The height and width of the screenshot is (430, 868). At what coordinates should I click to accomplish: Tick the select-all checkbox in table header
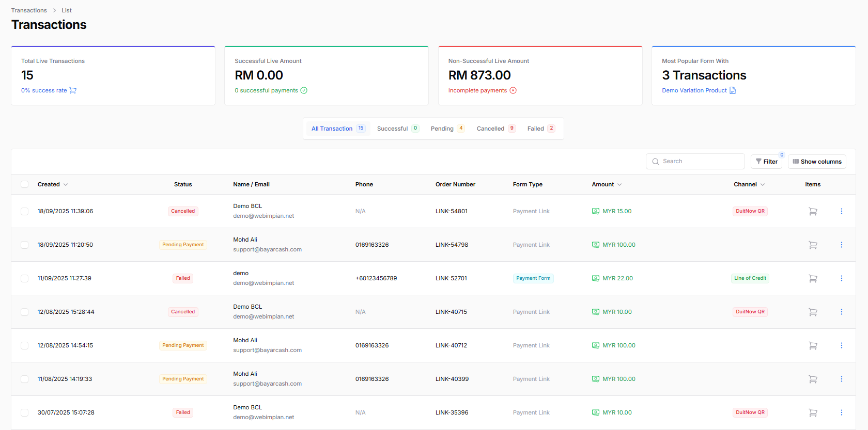click(24, 184)
